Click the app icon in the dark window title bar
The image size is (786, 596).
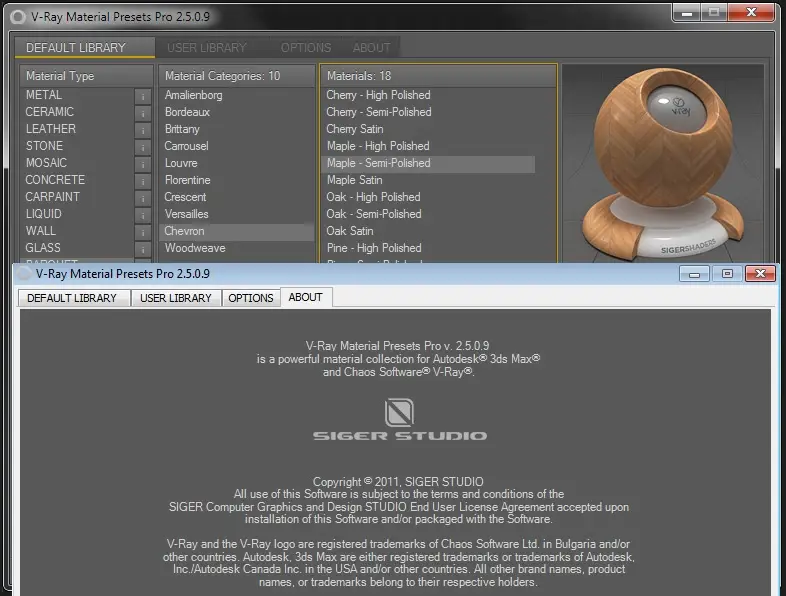(x=18, y=17)
